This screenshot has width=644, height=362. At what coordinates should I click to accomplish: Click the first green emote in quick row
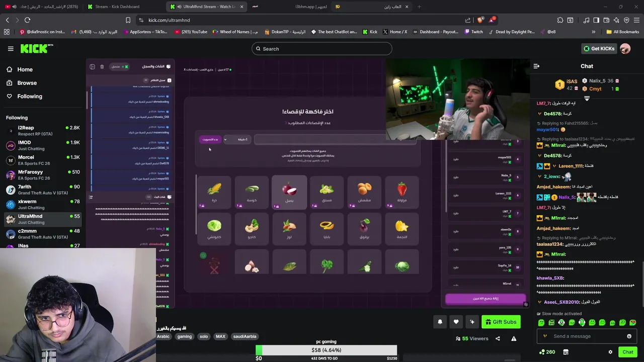pyautogui.click(x=541, y=323)
